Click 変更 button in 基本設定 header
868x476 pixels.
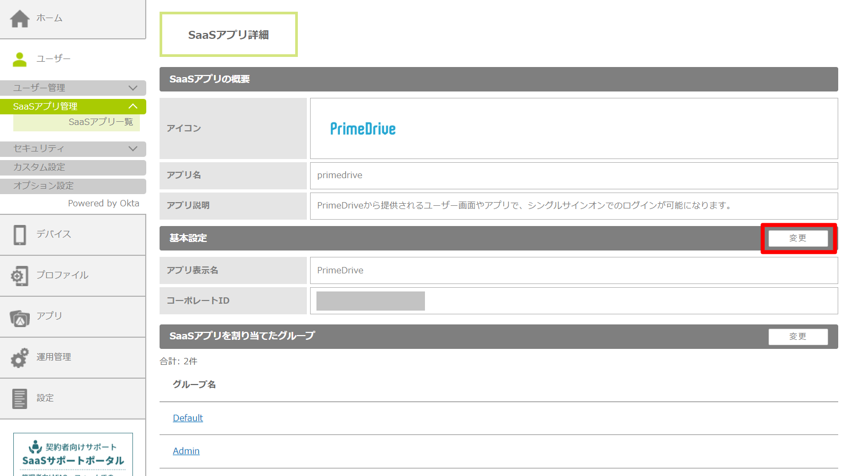click(797, 238)
